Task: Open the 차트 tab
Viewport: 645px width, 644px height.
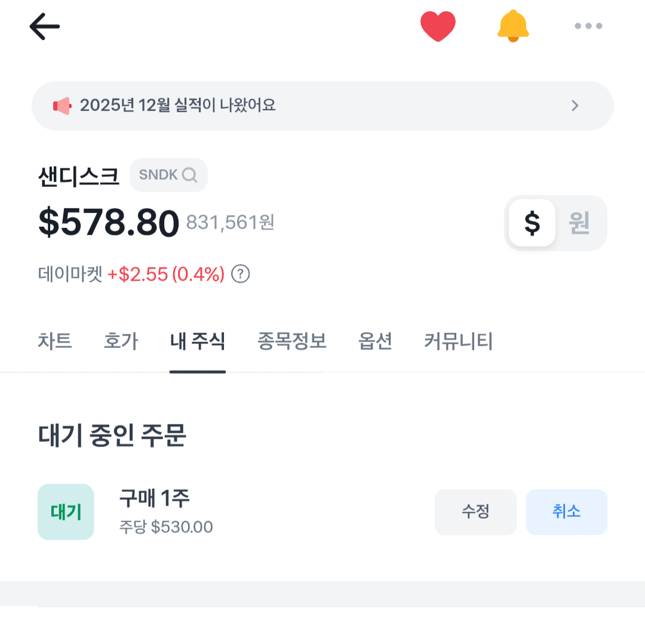Action: 55,342
